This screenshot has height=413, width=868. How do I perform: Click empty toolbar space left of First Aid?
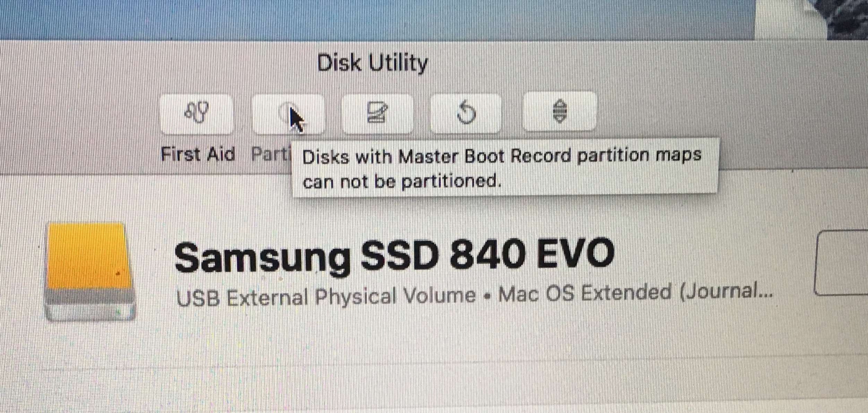pyautogui.click(x=80, y=114)
